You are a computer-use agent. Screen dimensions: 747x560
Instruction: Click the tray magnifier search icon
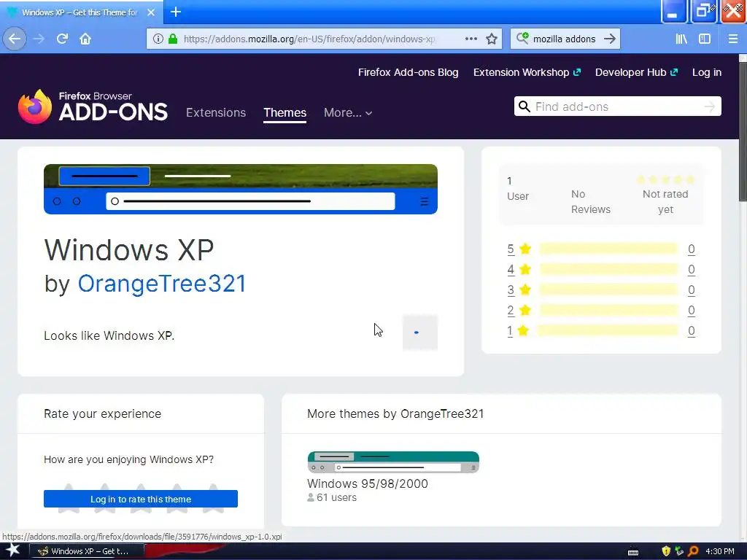[693, 551]
